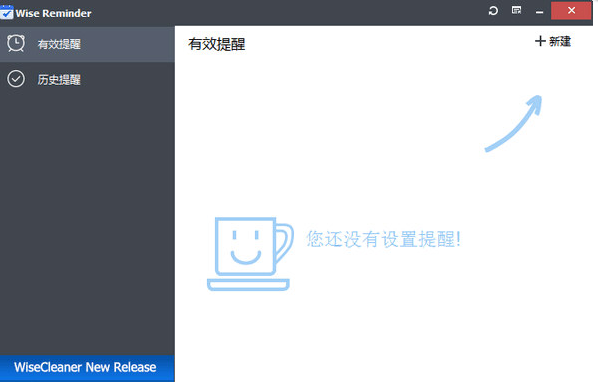
Task: Create a reminder with the 新建 button
Action: [553, 41]
